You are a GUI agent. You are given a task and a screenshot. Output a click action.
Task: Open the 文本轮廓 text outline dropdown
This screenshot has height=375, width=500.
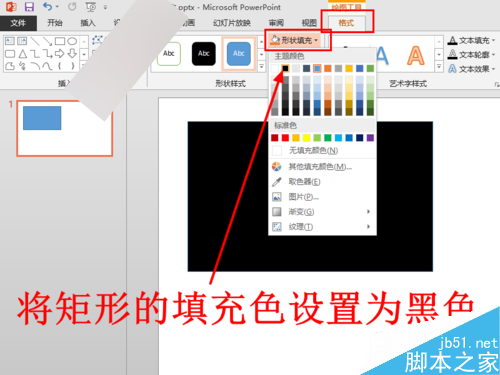471,55
